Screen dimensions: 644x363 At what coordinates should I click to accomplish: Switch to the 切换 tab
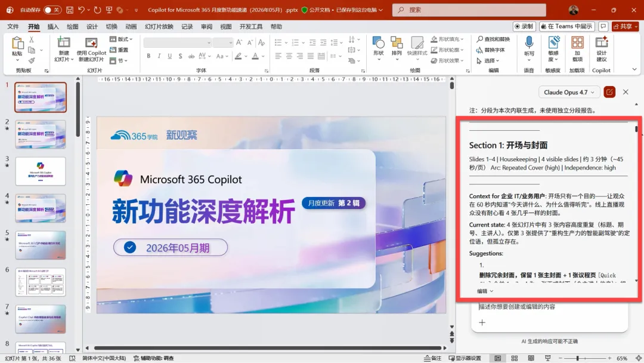click(112, 26)
